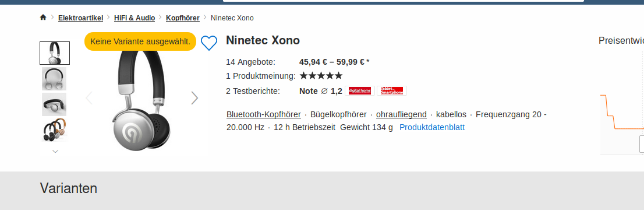Open the Tablet und Smartphone test badge

point(392,90)
